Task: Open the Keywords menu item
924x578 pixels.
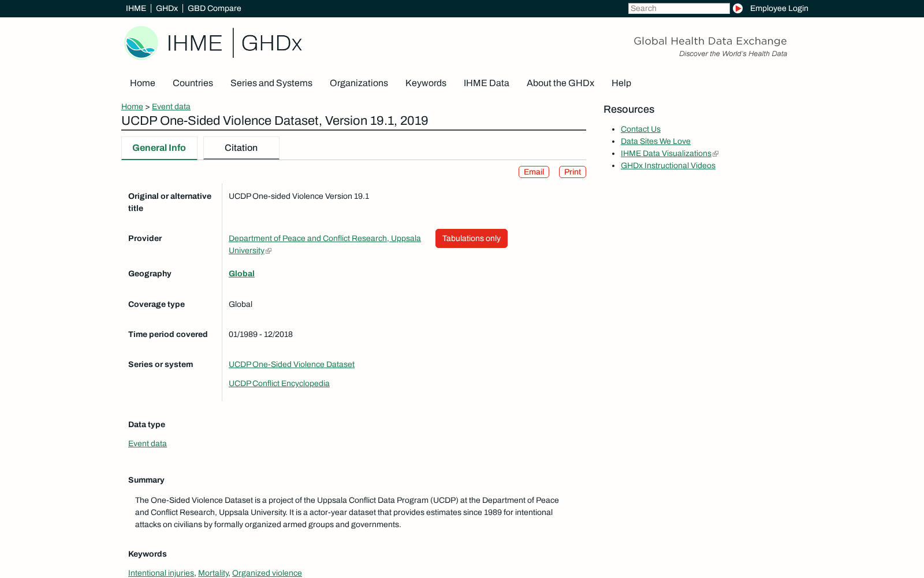Action: coord(426,83)
